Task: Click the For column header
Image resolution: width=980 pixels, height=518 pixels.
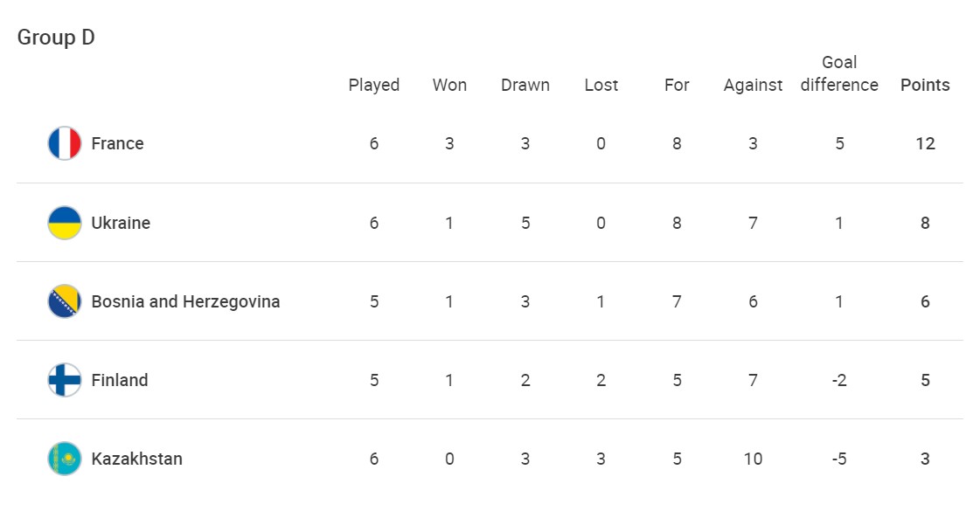Action: tap(677, 85)
